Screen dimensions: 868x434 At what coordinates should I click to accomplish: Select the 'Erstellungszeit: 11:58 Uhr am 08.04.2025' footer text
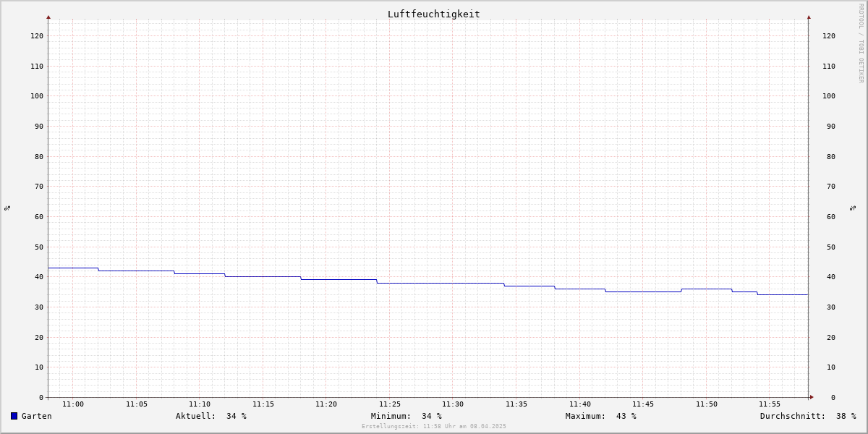point(434,426)
